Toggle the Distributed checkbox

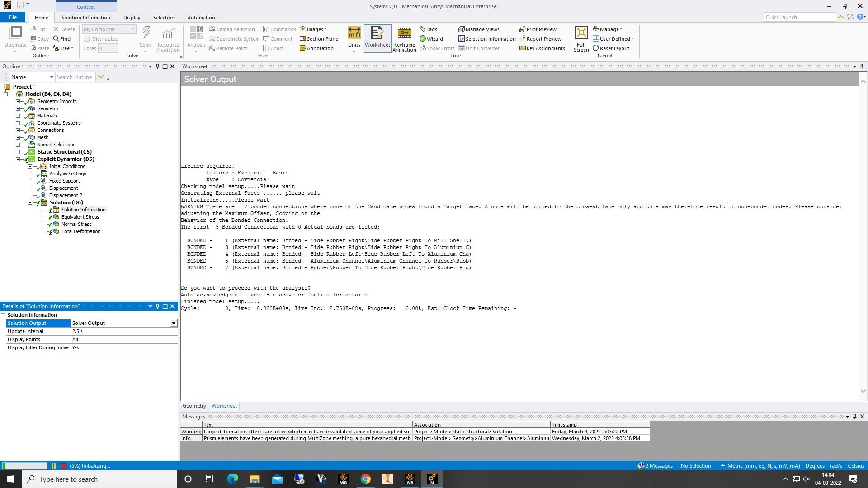coord(87,39)
